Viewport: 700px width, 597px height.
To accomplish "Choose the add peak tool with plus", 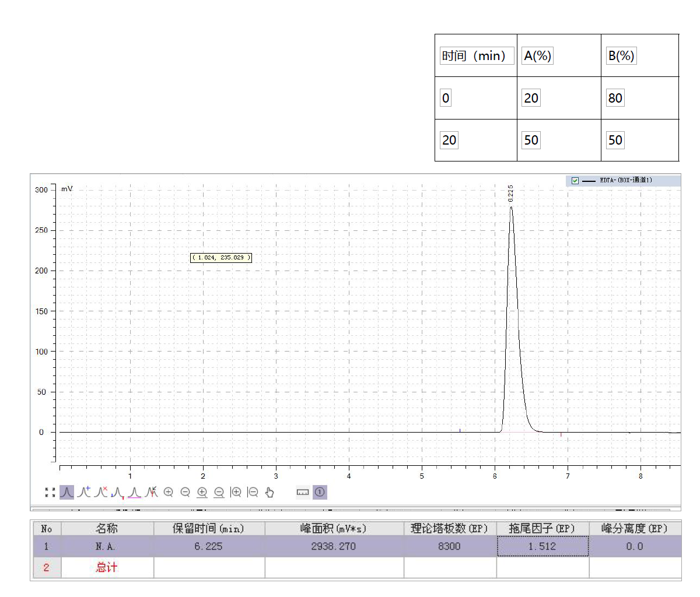I will tap(84, 493).
